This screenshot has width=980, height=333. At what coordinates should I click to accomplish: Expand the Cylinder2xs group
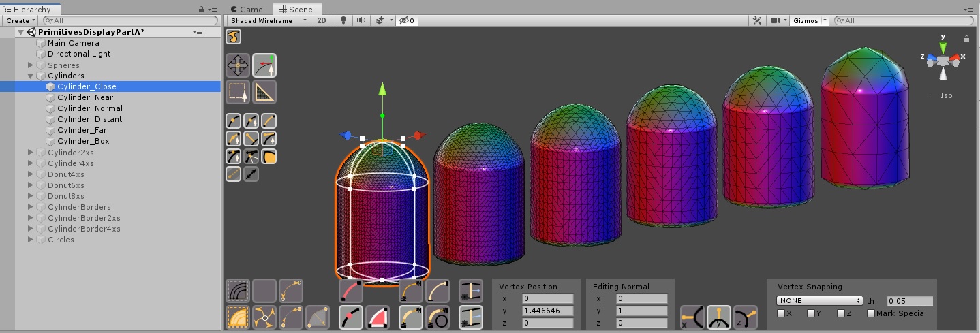pos(31,153)
